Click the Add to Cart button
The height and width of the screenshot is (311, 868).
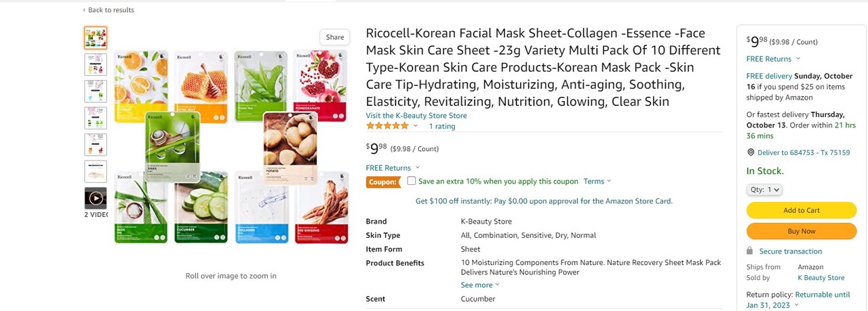click(802, 211)
